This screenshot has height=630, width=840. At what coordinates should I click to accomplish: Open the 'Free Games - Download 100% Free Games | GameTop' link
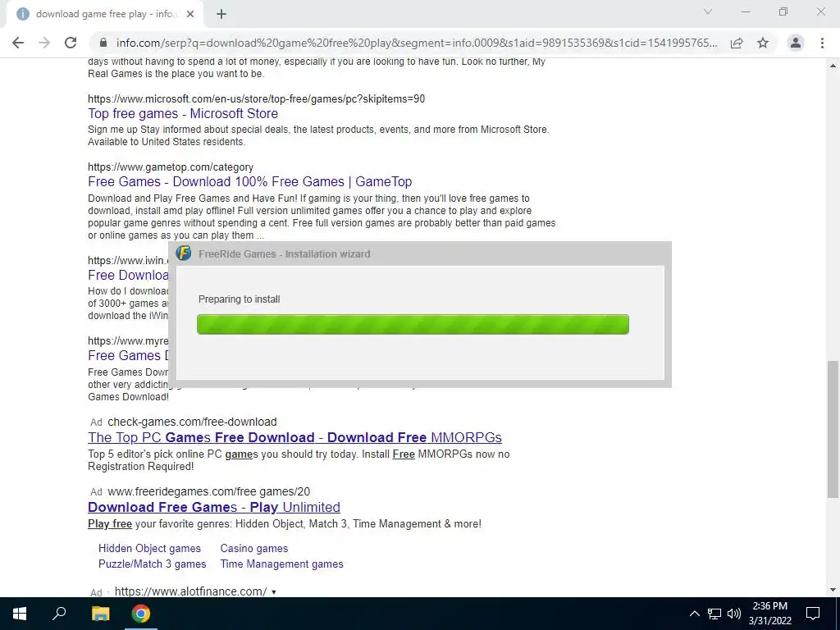(249, 181)
